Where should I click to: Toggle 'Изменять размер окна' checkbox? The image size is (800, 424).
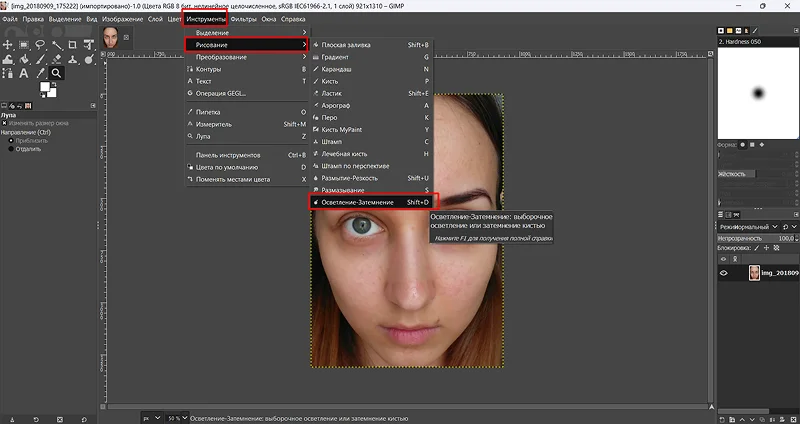click(4, 123)
